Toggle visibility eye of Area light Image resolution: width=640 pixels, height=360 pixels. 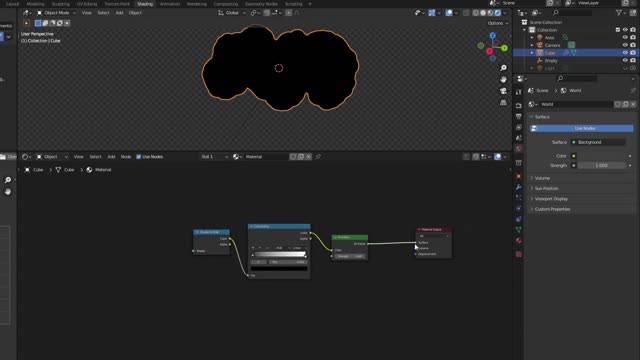click(625, 38)
